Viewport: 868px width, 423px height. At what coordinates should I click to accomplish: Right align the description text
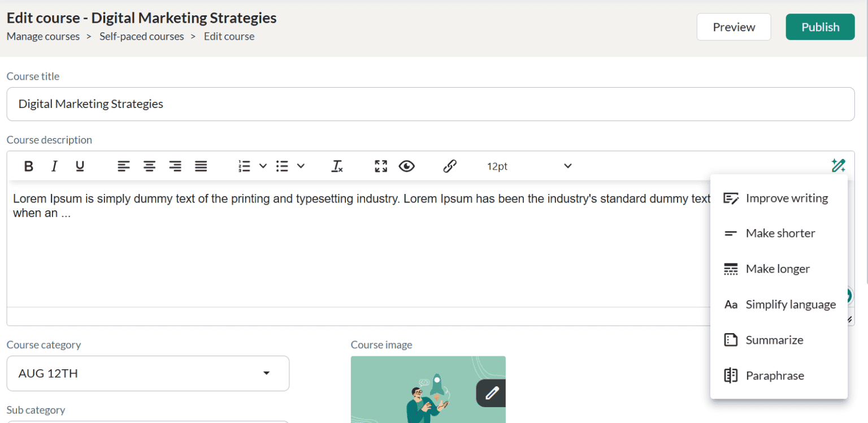[175, 166]
